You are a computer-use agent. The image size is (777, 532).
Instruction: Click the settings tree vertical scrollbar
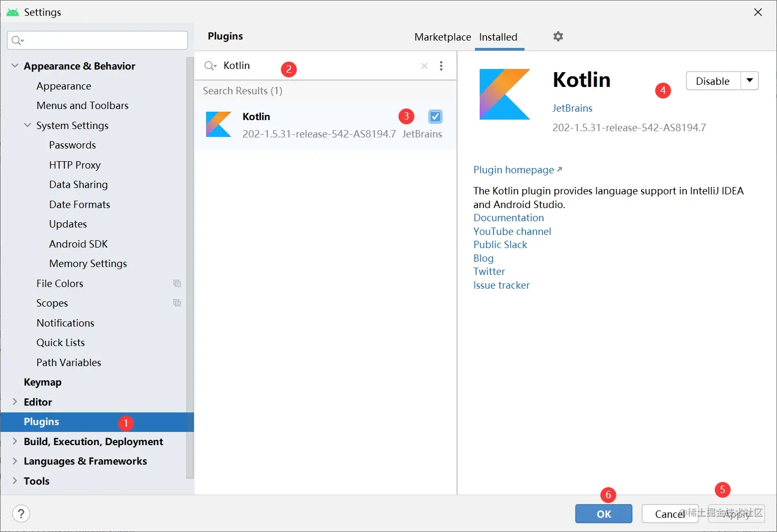190,267
